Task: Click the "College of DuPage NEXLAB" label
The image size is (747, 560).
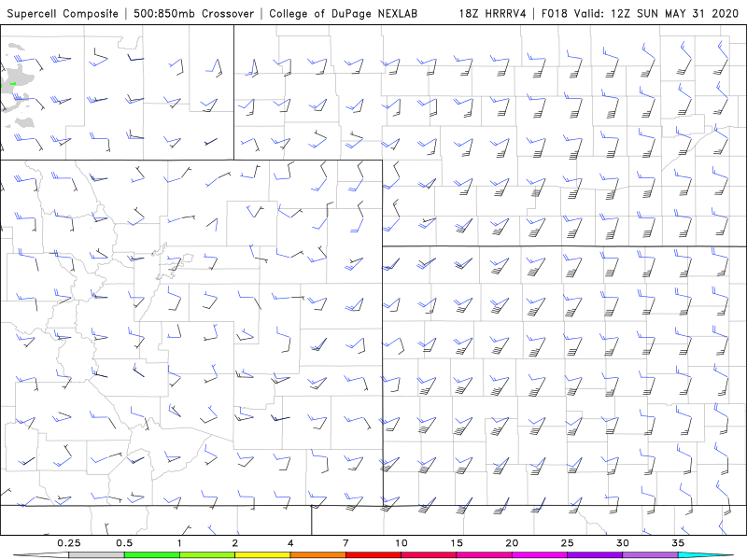Action: tap(343, 13)
